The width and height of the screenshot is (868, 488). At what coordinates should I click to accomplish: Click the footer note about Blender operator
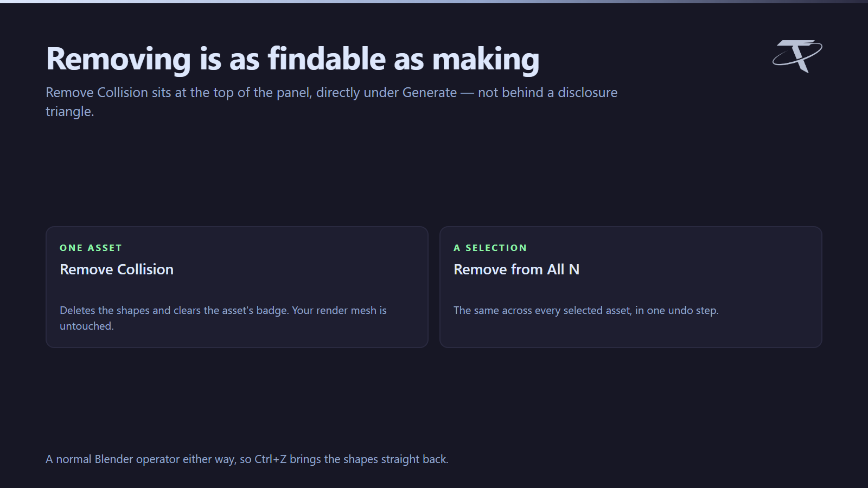tap(247, 459)
